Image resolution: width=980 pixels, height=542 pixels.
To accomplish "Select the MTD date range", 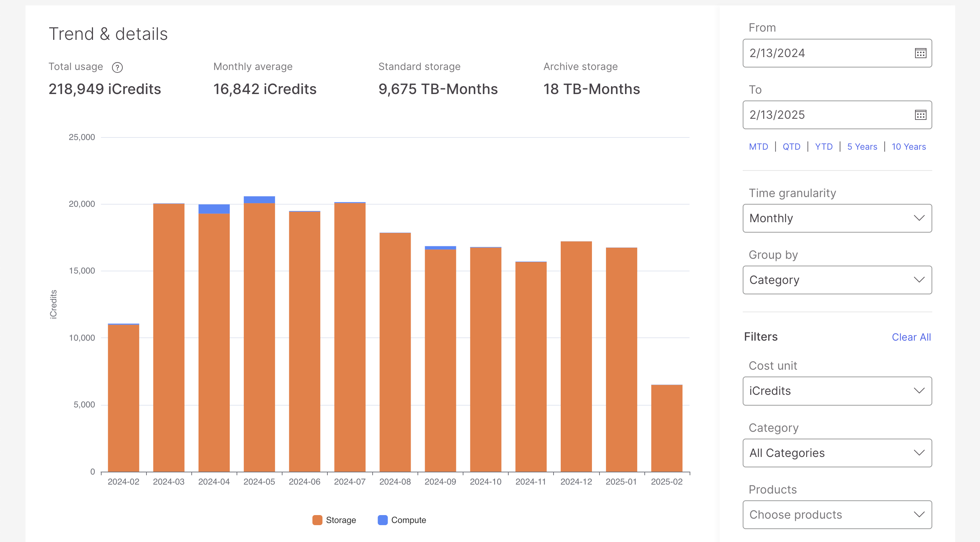I will pos(758,146).
